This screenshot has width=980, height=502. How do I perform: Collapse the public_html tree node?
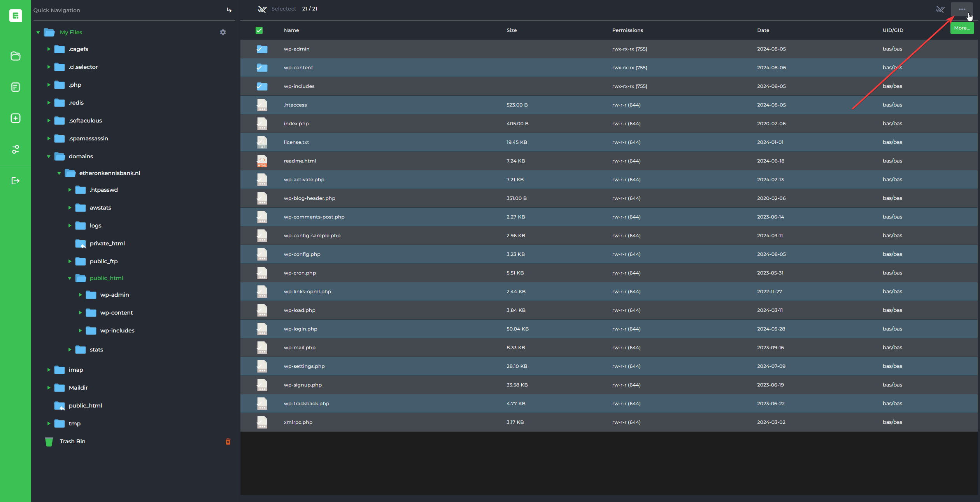pyautogui.click(x=70, y=278)
